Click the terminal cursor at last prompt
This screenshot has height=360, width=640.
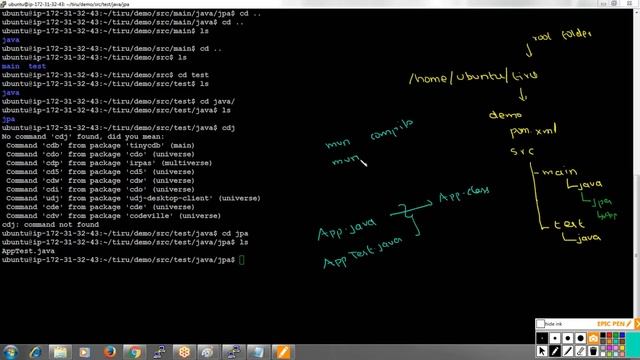[242, 260]
